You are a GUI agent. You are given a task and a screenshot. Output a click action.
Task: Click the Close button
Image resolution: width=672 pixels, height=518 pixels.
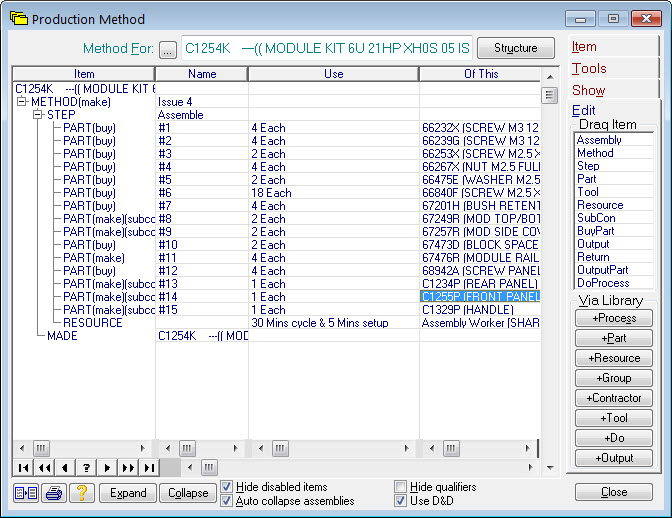(x=614, y=492)
